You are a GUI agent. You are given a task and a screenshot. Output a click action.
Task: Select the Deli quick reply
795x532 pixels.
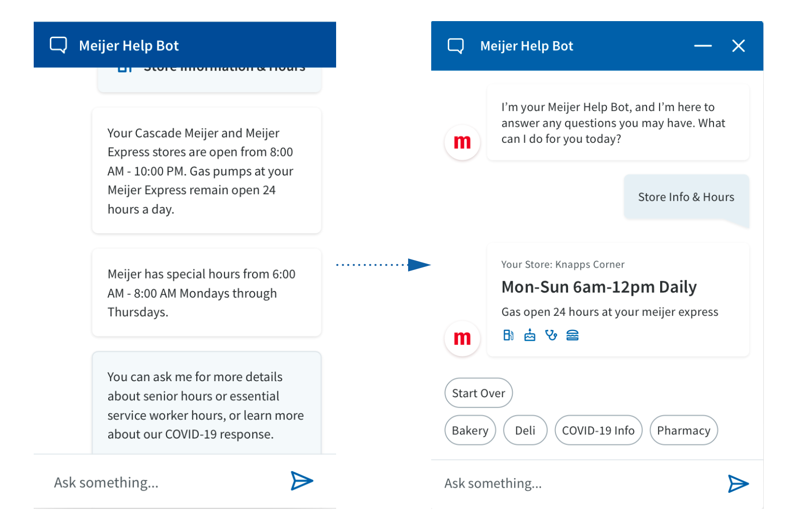coord(525,430)
